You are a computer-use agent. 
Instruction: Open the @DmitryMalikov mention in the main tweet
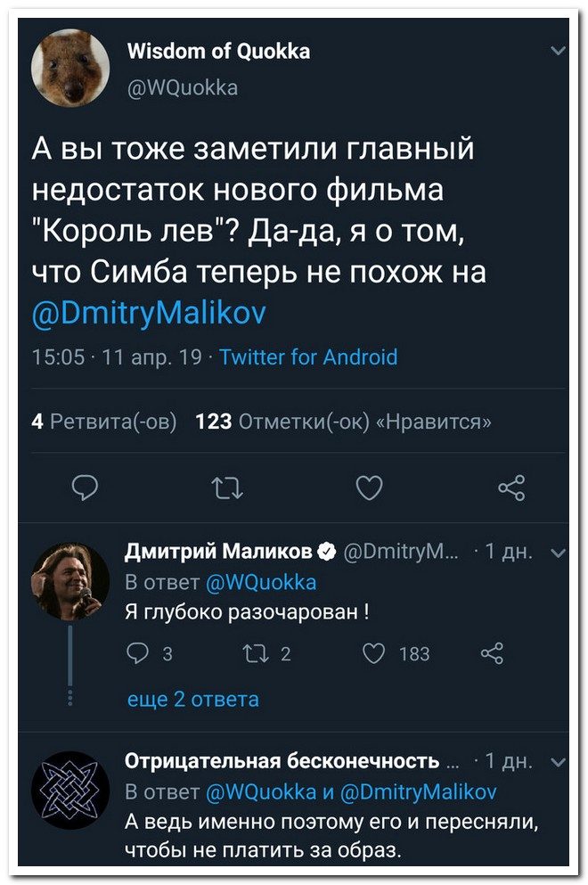[148, 315]
